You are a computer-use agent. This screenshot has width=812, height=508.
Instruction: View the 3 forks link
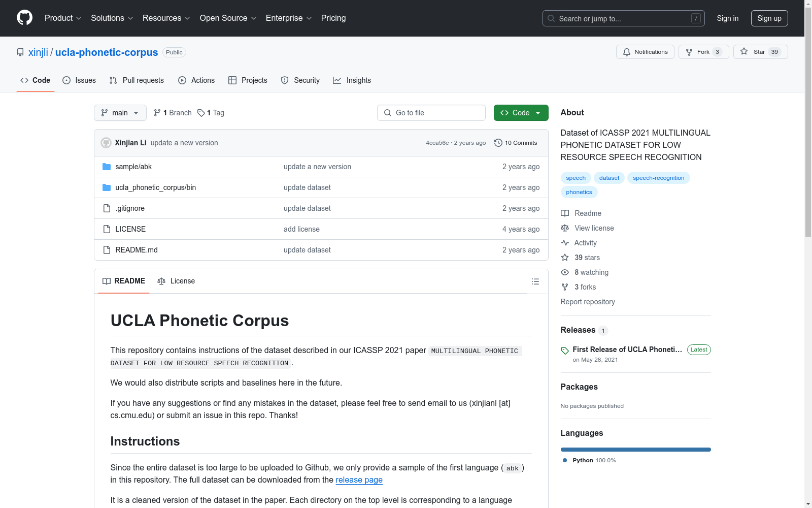coord(579,287)
